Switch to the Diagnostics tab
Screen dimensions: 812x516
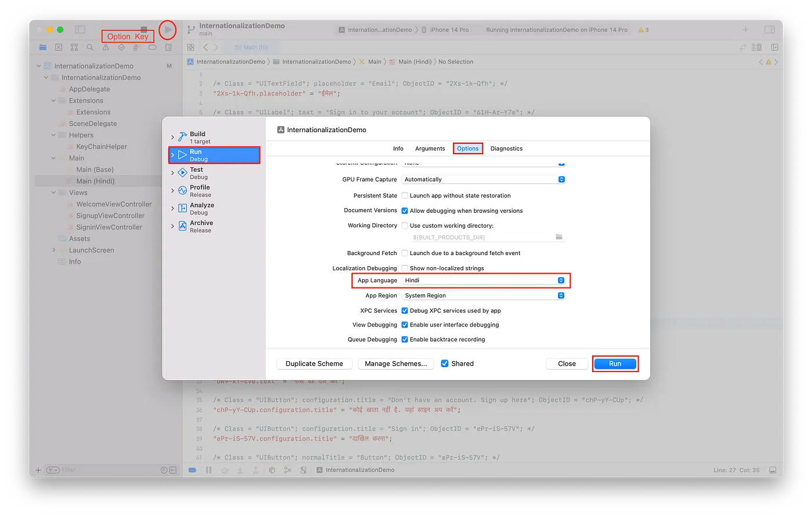[506, 149]
